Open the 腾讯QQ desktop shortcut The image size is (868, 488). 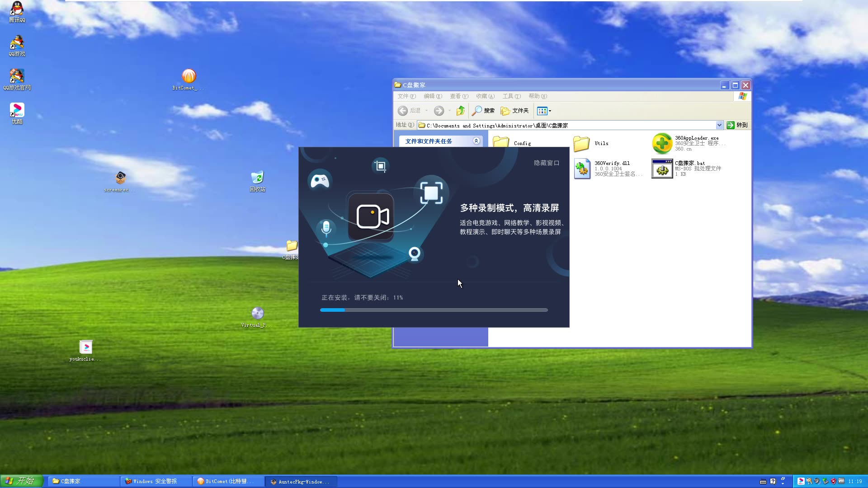tap(17, 9)
